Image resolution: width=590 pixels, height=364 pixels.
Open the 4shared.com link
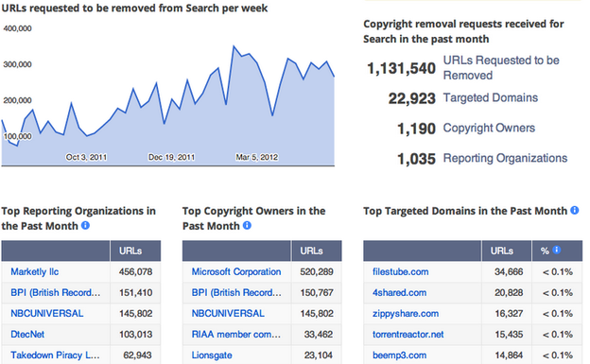[400, 292]
